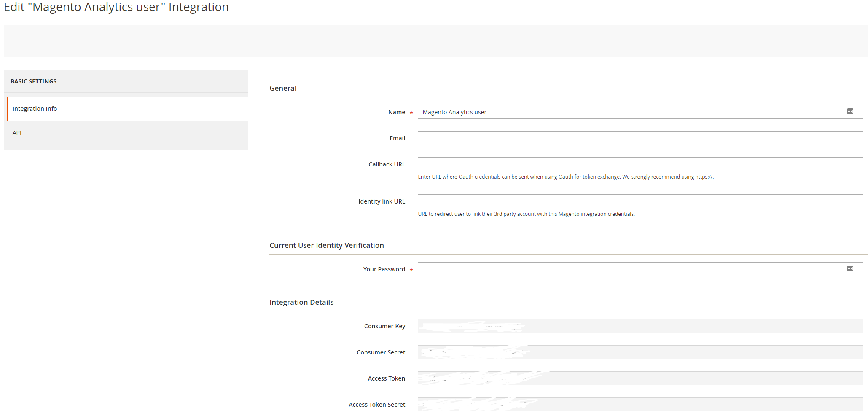Click the BASIC SETTINGS section header

pos(34,81)
